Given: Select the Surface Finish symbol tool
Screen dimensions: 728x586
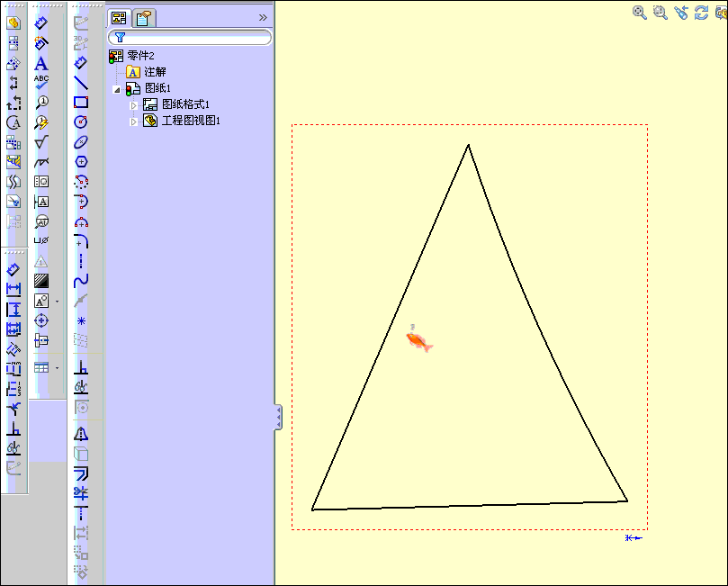Looking at the screenshot, I should [x=40, y=142].
